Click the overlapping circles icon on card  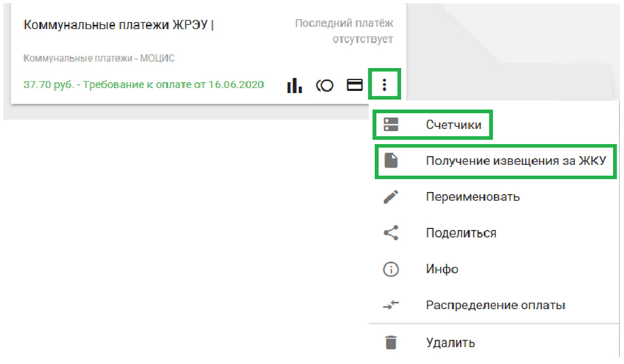click(x=325, y=86)
